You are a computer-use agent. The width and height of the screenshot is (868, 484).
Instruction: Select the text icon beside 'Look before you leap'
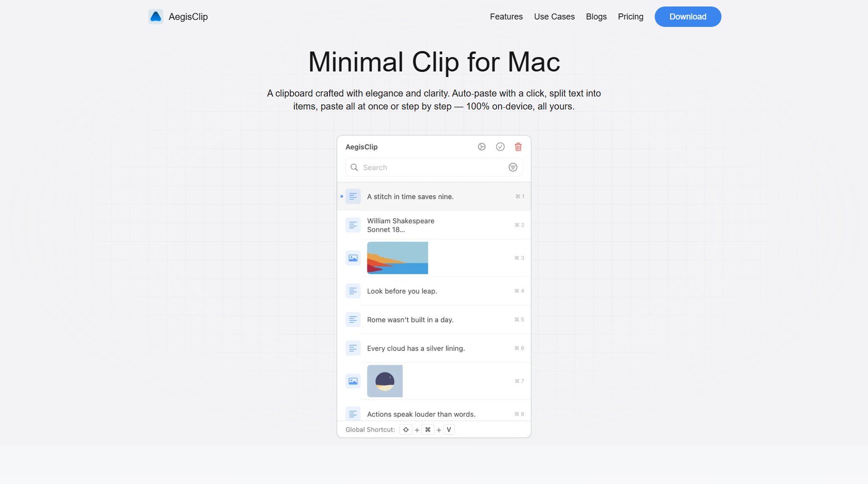click(353, 291)
